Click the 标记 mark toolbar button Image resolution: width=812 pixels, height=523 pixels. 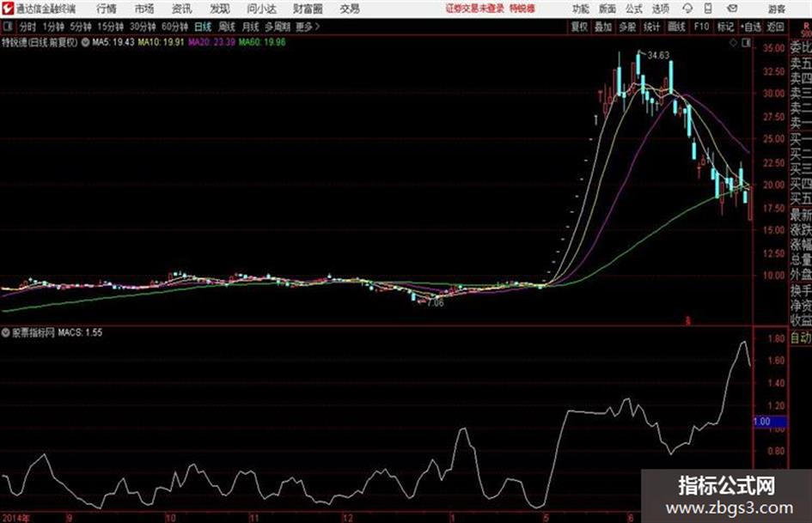(x=725, y=27)
